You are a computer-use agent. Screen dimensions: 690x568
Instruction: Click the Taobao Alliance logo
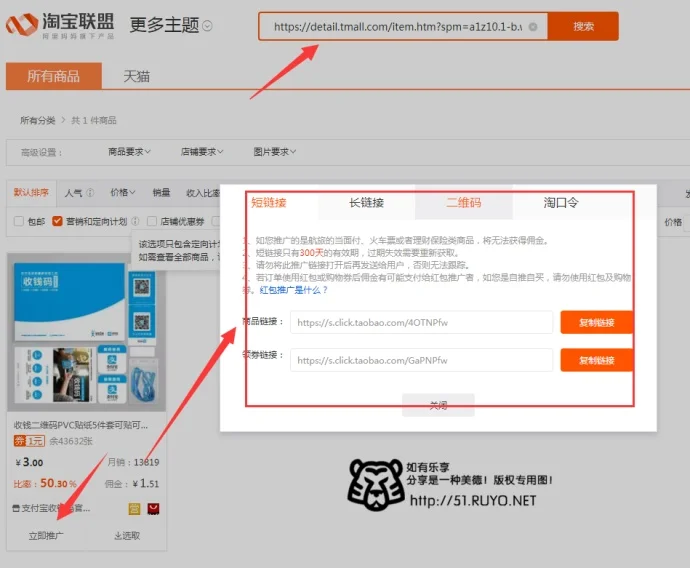60,26
